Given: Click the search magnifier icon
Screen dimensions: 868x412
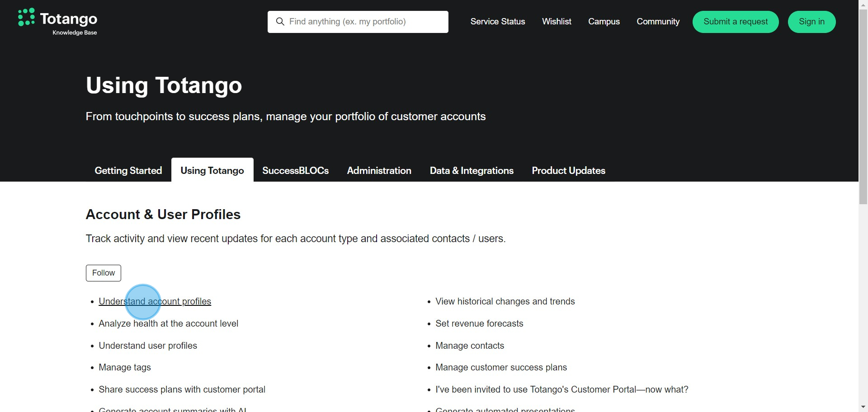Looking at the screenshot, I should point(280,22).
